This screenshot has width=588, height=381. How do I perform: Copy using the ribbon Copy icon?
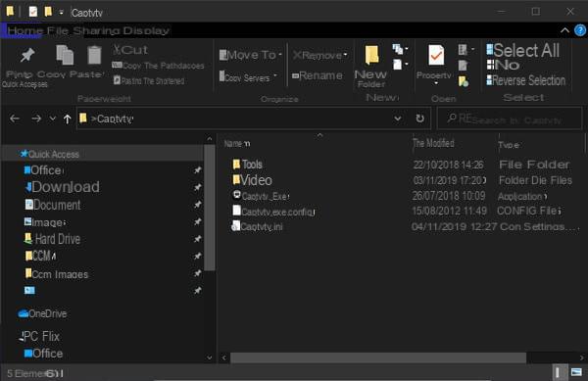pyautogui.click(x=64, y=62)
